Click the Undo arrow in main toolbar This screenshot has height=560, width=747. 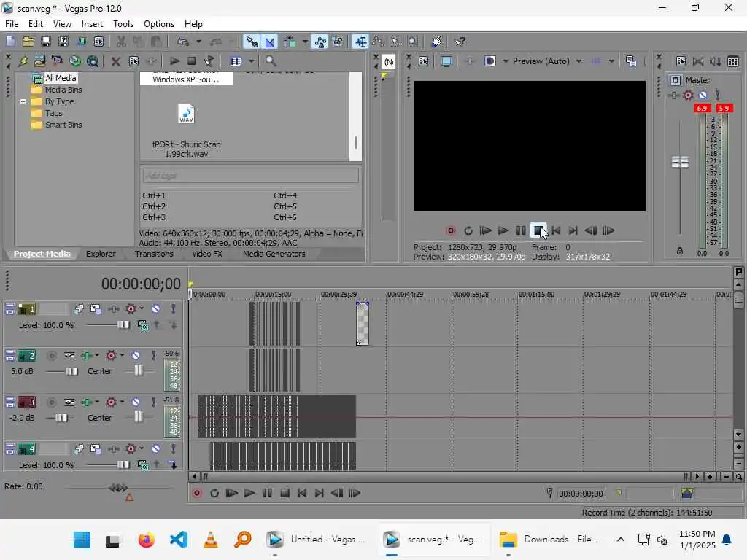pyautogui.click(x=183, y=42)
